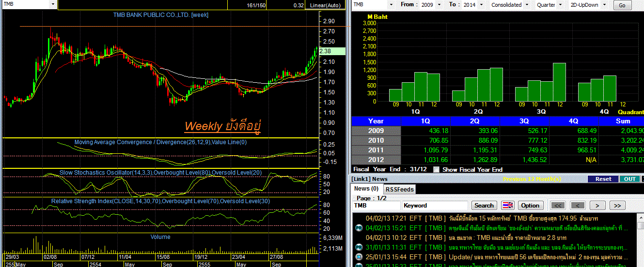Click the Search button in News

pyautogui.click(x=484, y=206)
